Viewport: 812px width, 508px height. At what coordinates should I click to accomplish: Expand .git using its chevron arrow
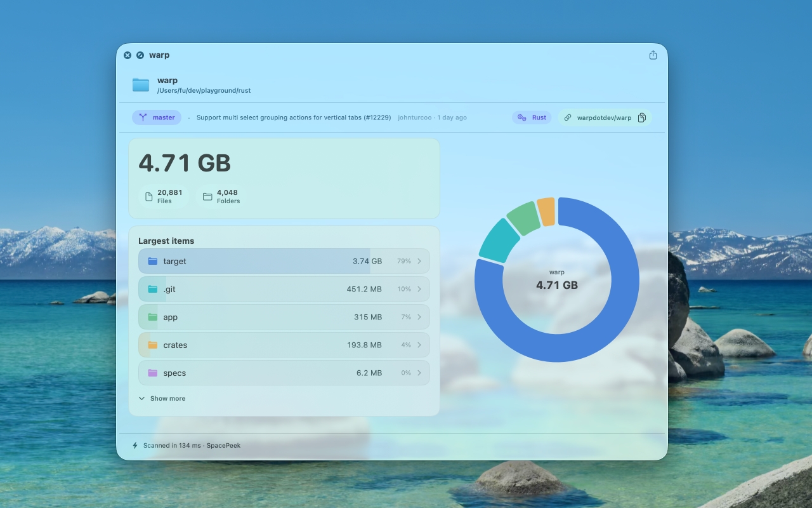pos(419,289)
